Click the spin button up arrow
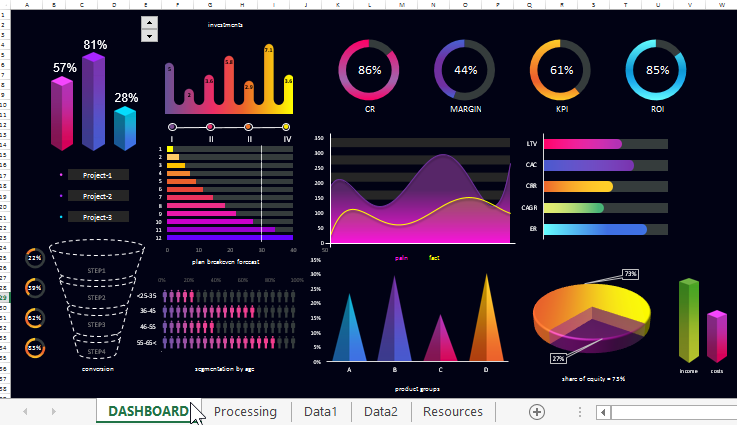Viewport: 737px width, 425px height. [x=150, y=22]
